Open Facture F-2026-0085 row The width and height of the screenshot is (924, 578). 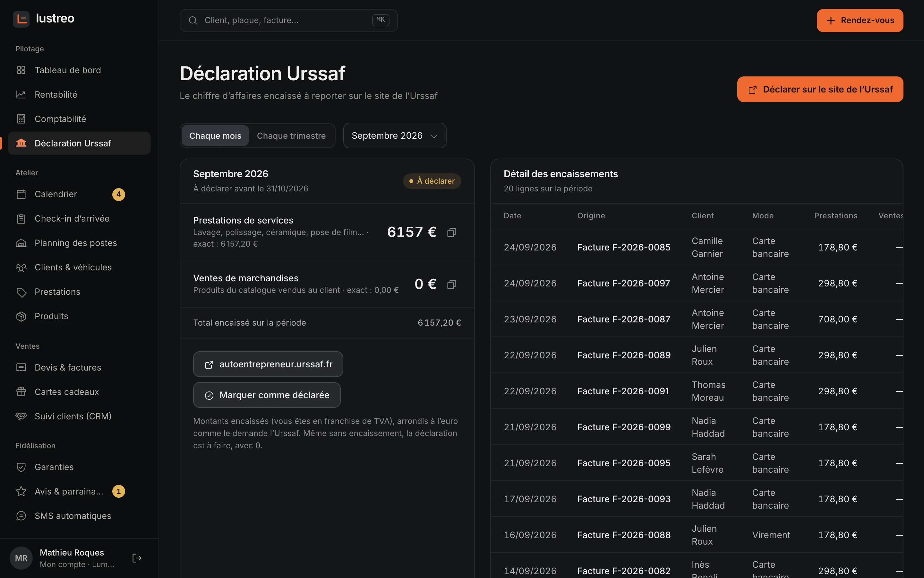pos(697,247)
